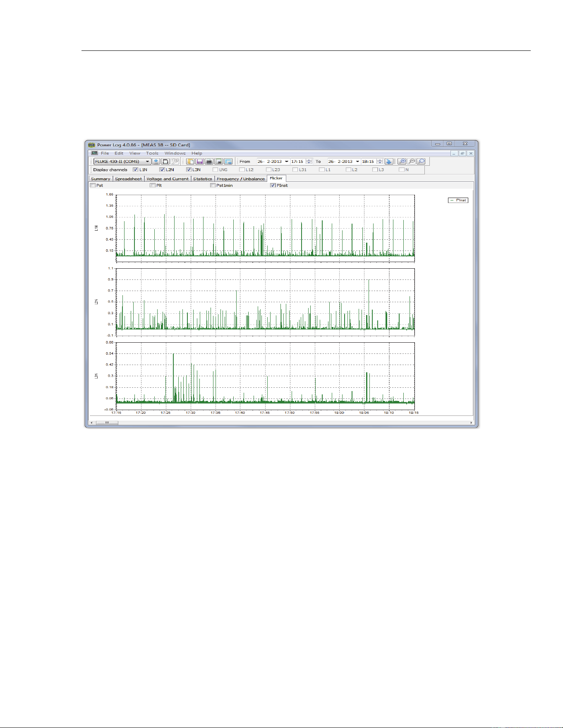Click the horizontal scrollbar thumb
This screenshot has width=563, height=728.
(107, 423)
